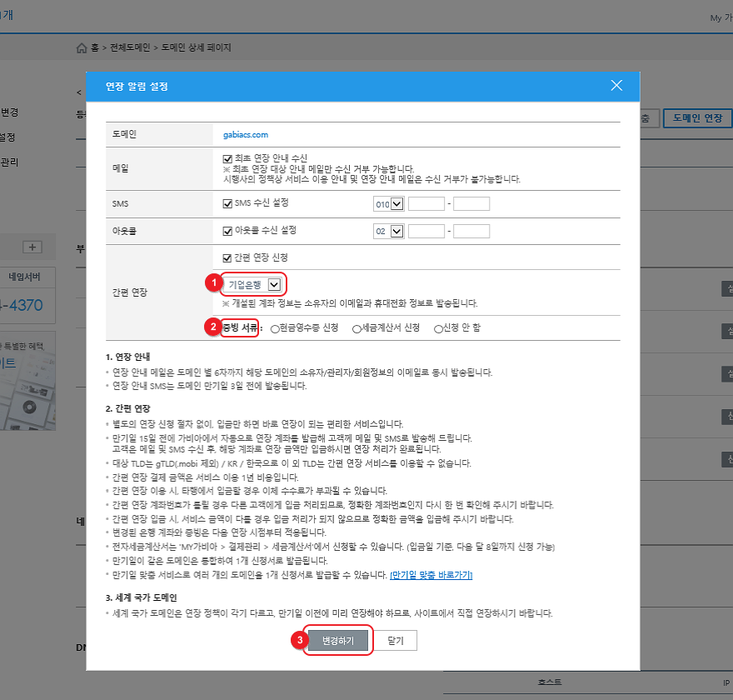Click the 닫기 button

(396, 640)
